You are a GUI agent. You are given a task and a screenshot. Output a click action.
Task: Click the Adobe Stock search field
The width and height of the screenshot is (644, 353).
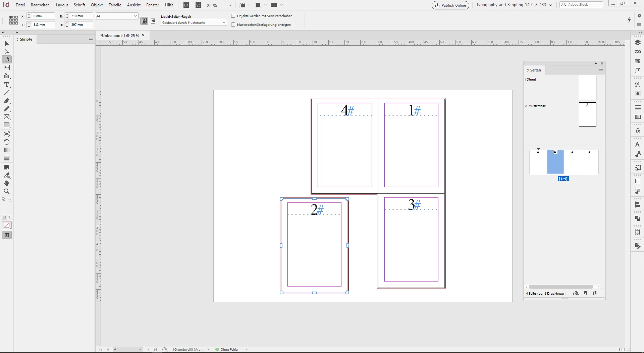581,5
